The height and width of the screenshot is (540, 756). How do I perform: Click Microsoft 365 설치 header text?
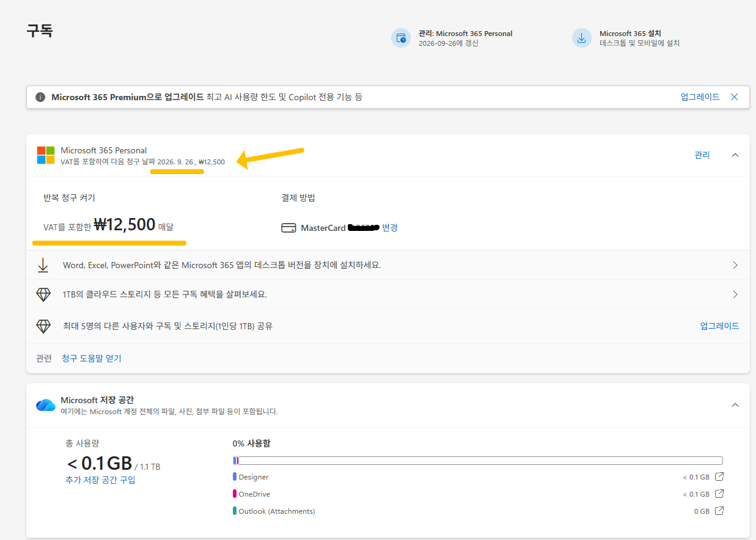(630, 34)
